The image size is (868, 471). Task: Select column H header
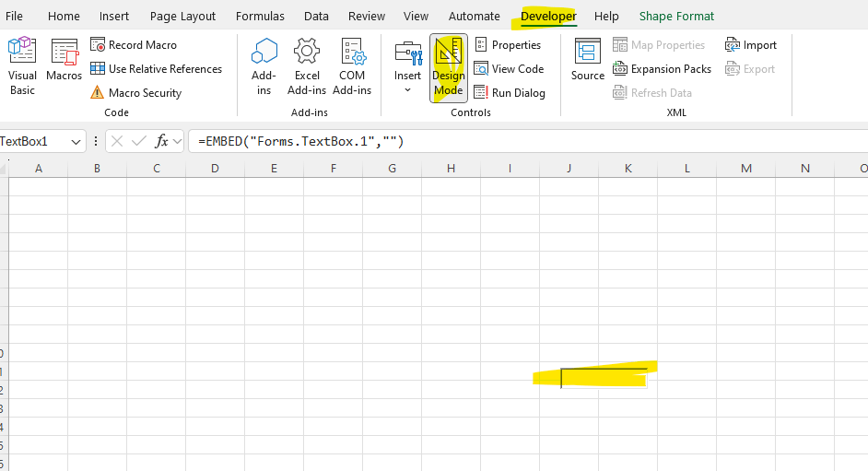click(x=452, y=169)
